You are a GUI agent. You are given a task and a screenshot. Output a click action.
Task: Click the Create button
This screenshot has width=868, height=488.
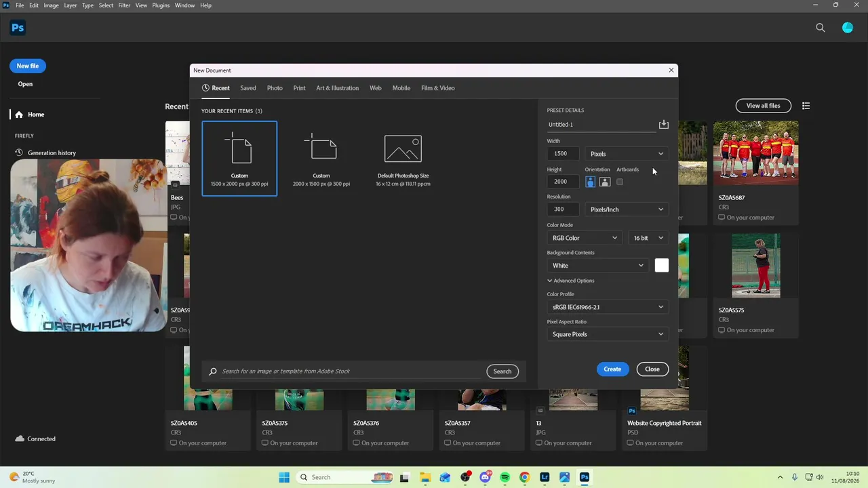click(612, 369)
